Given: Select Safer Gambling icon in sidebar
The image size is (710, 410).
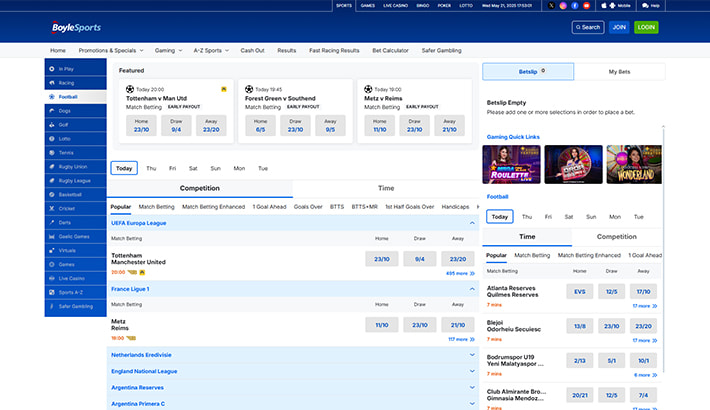Looking at the screenshot, I should coord(52,306).
